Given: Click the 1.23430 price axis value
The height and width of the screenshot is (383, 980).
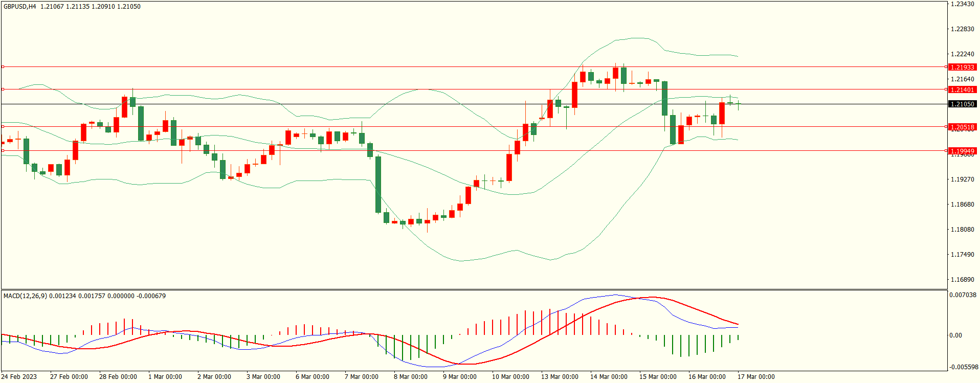Looking at the screenshot, I should pos(962,4).
